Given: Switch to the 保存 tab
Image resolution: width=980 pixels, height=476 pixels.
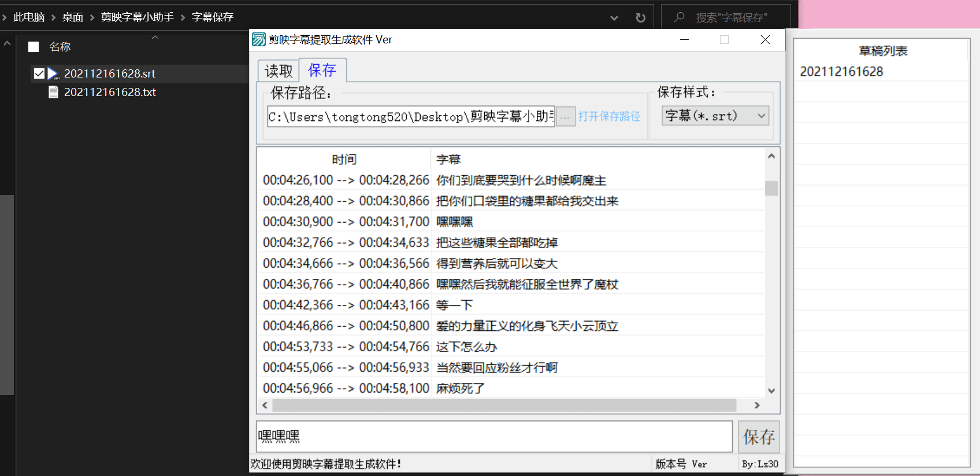Looking at the screenshot, I should 322,70.
